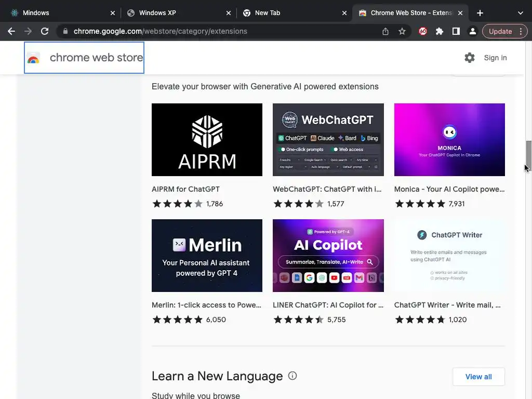Open the AI Copilot LINER thumbnail
The height and width of the screenshot is (399, 532).
(x=328, y=256)
